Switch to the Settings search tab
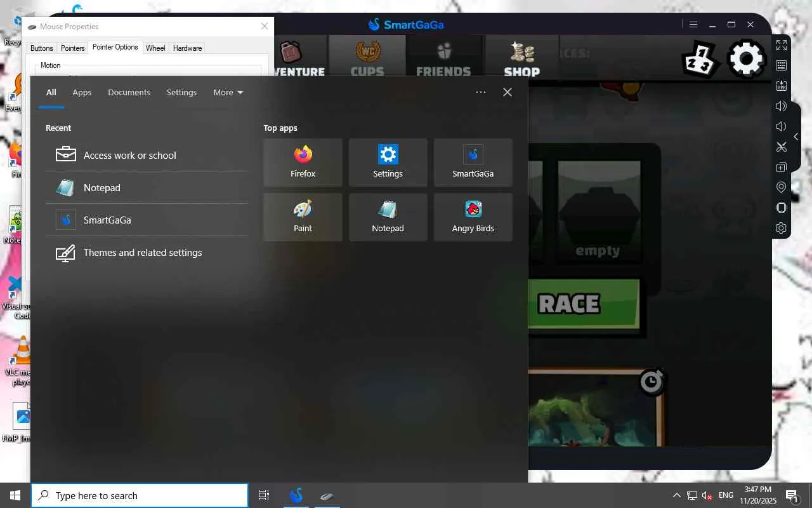The height and width of the screenshot is (508, 812). 181,92
